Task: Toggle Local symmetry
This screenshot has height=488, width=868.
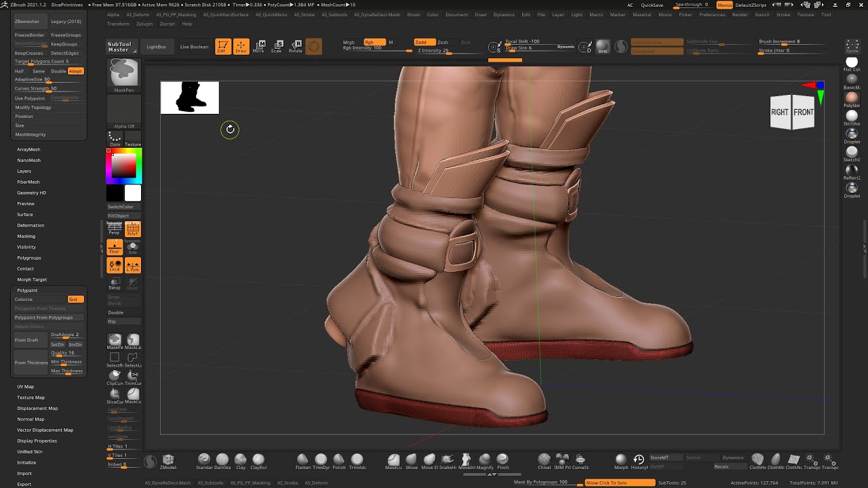Action: coord(115,265)
